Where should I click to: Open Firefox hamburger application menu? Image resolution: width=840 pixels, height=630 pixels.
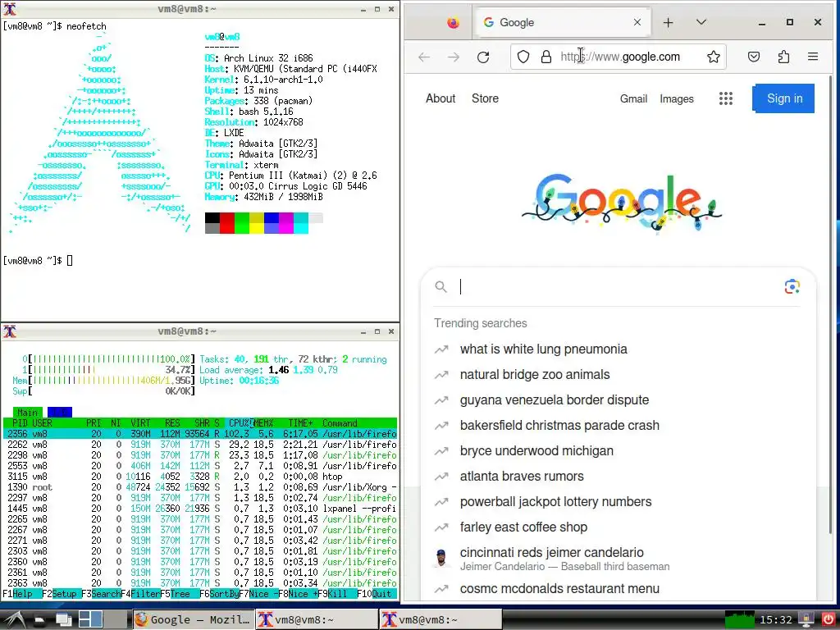813,57
